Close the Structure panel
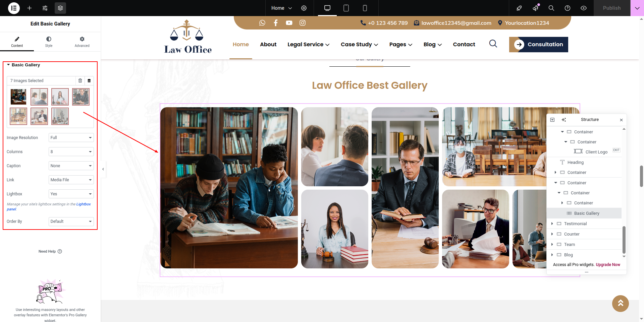Image resolution: width=644 pixels, height=322 pixels. pyautogui.click(x=621, y=120)
